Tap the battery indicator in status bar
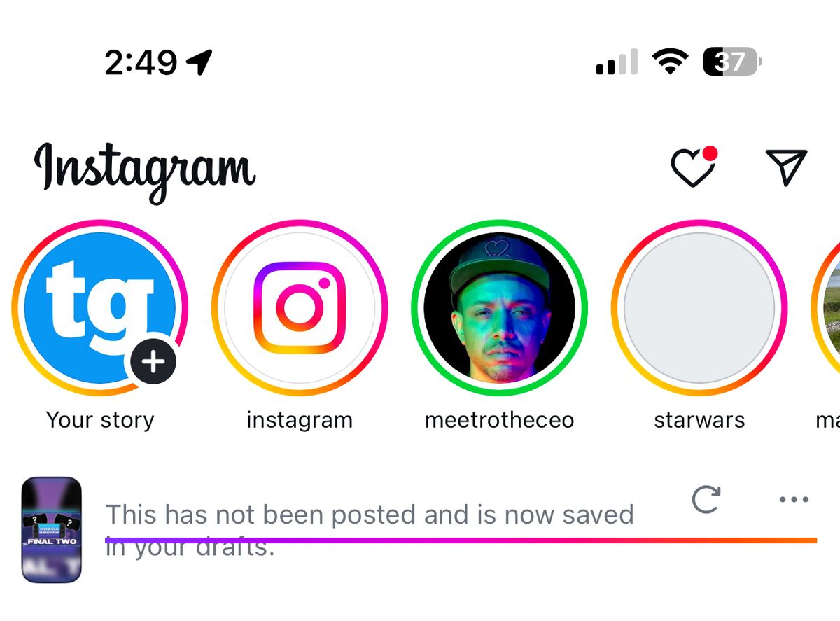The width and height of the screenshot is (840, 621). 731,62
